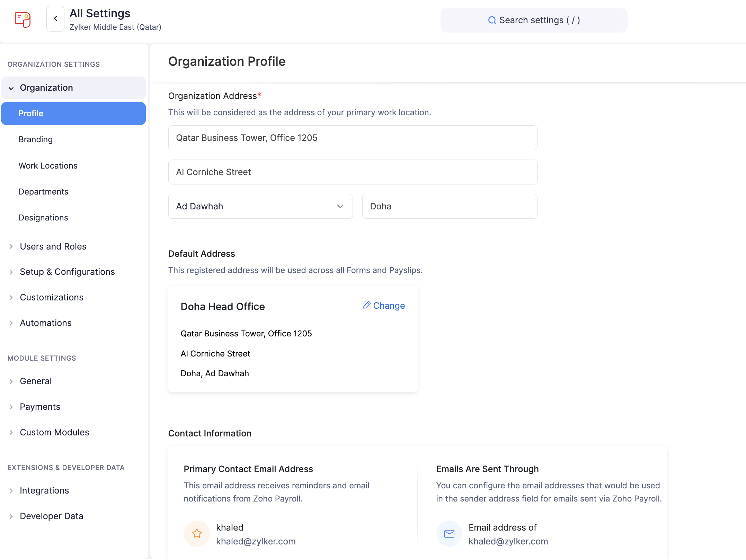
Task: Open Integrations under Extensions & Developer Data
Action: (44, 490)
